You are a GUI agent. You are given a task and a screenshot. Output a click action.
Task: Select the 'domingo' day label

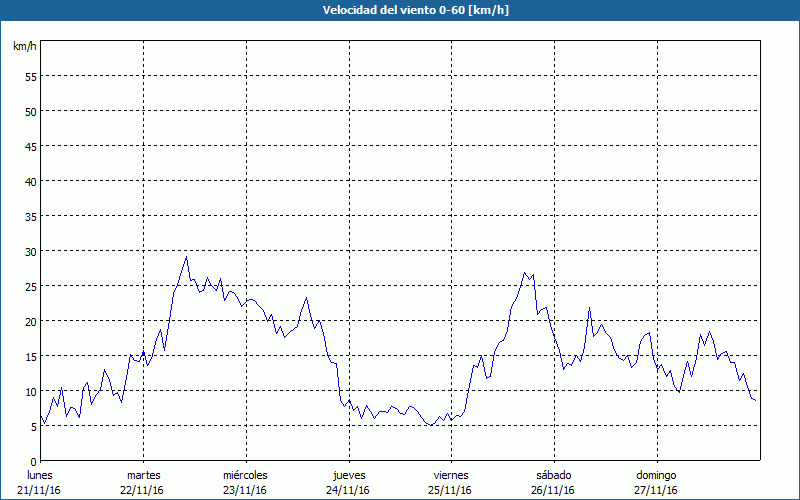tap(656, 475)
